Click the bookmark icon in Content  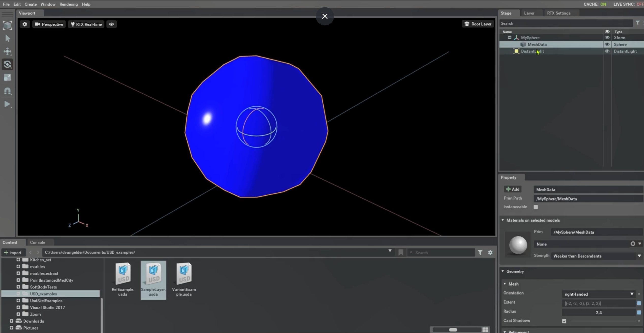[401, 252]
